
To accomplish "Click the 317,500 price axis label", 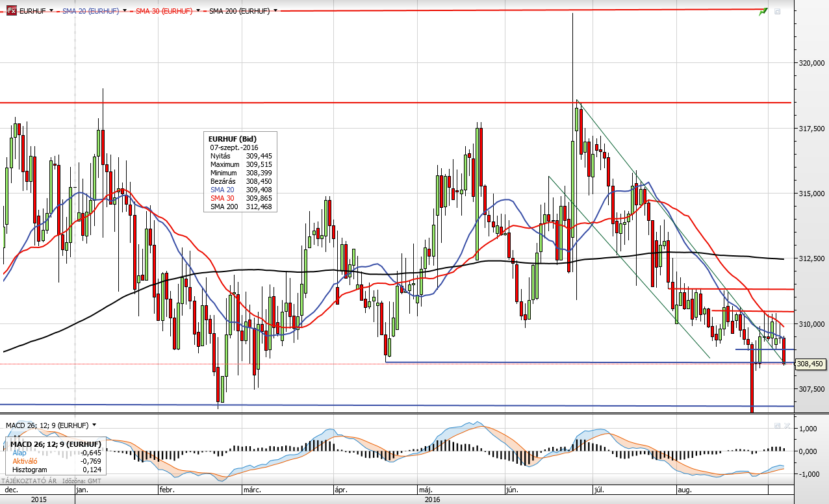I will [x=811, y=129].
